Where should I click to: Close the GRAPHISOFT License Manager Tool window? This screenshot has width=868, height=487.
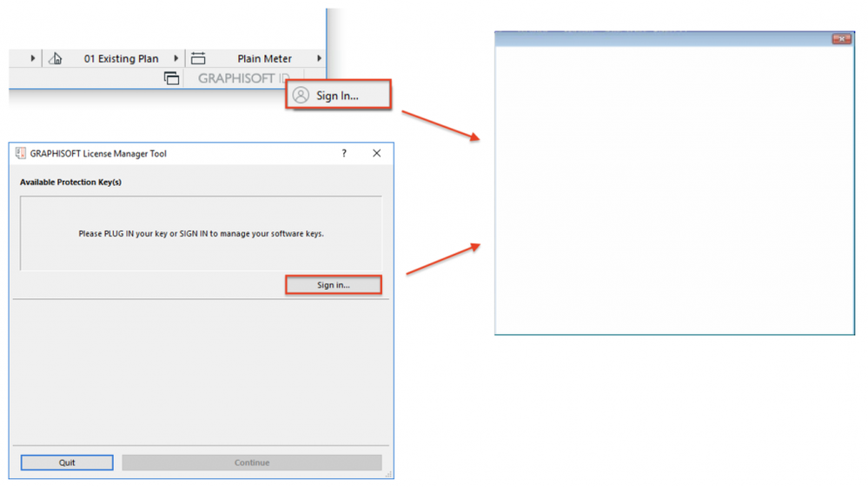coord(376,153)
